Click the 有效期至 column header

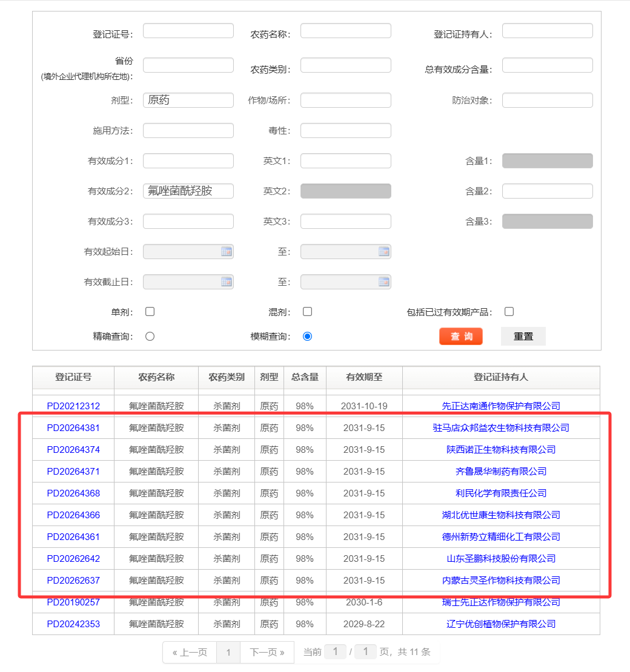(x=364, y=377)
